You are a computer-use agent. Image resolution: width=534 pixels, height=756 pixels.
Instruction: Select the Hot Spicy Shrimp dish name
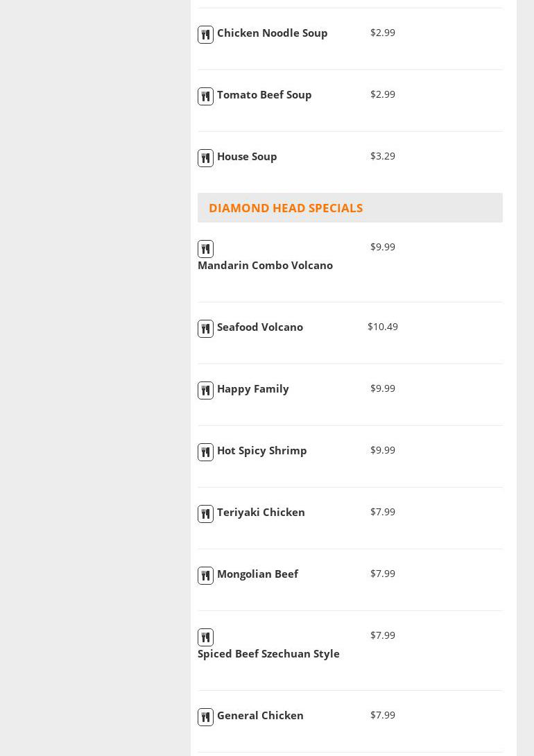[261, 451]
